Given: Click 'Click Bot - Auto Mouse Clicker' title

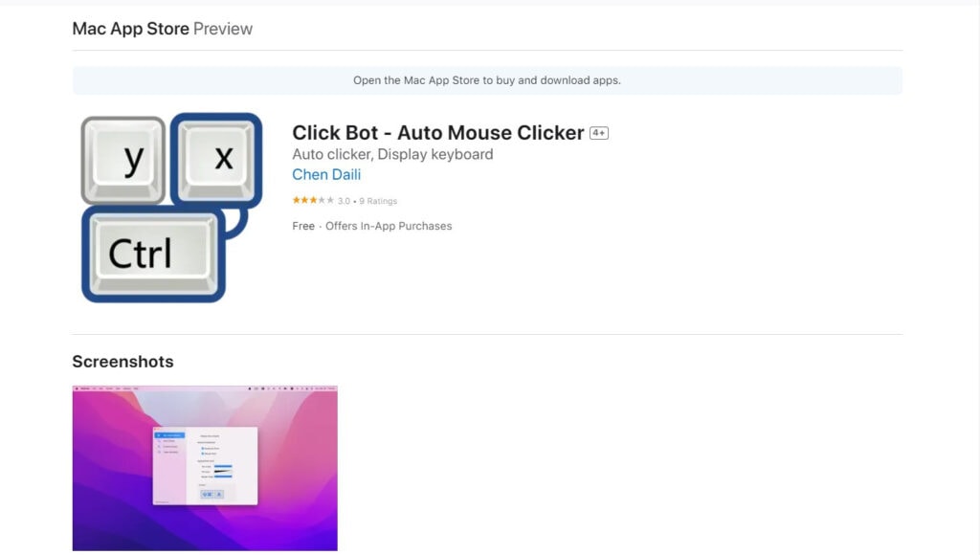Looking at the screenshot, I should pos(438,132).
